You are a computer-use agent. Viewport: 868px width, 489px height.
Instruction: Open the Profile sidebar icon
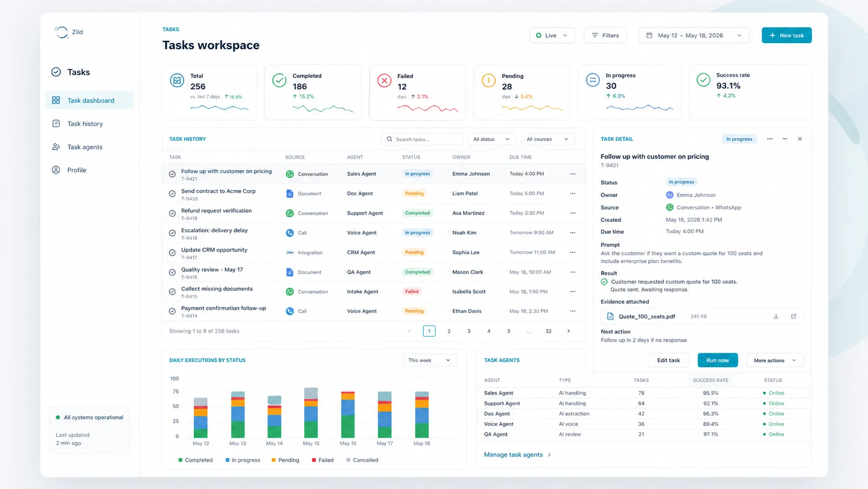56,170
